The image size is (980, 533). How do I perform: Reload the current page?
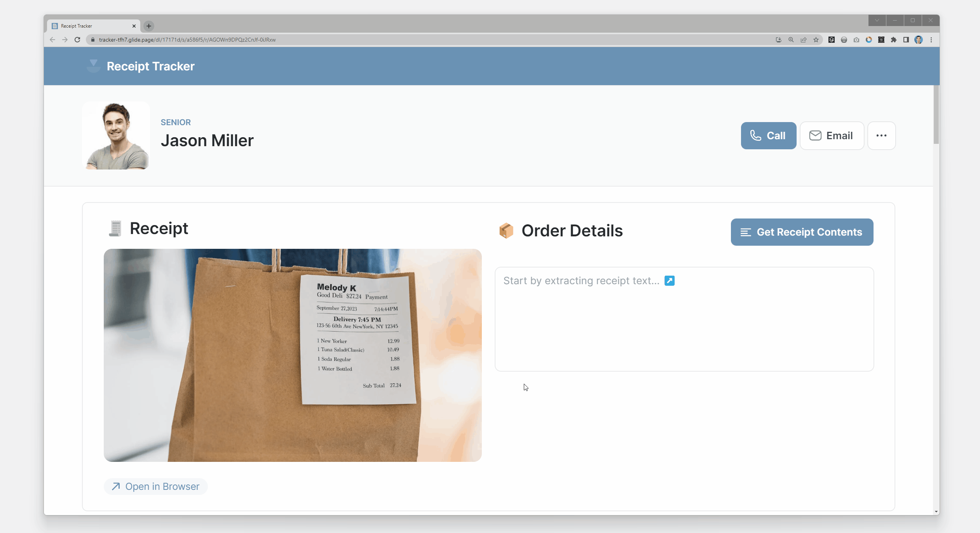tap(77, 40)
